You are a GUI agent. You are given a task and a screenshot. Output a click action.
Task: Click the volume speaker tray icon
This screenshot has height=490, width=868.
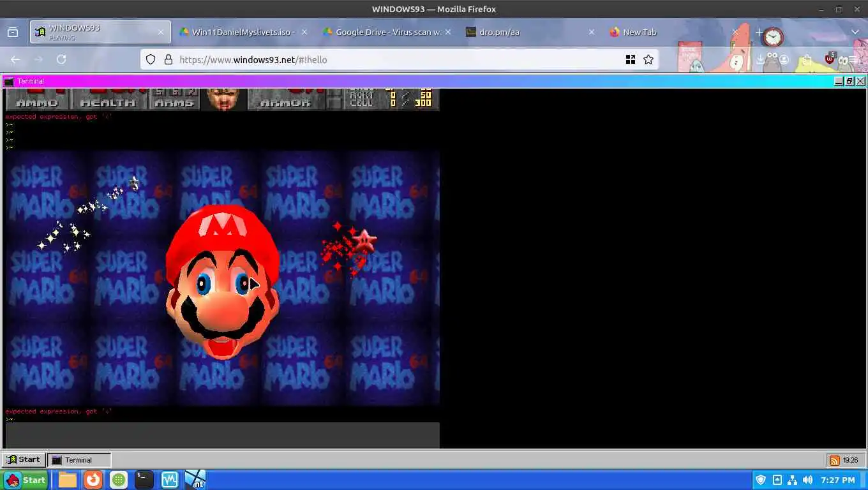[807, 480]
